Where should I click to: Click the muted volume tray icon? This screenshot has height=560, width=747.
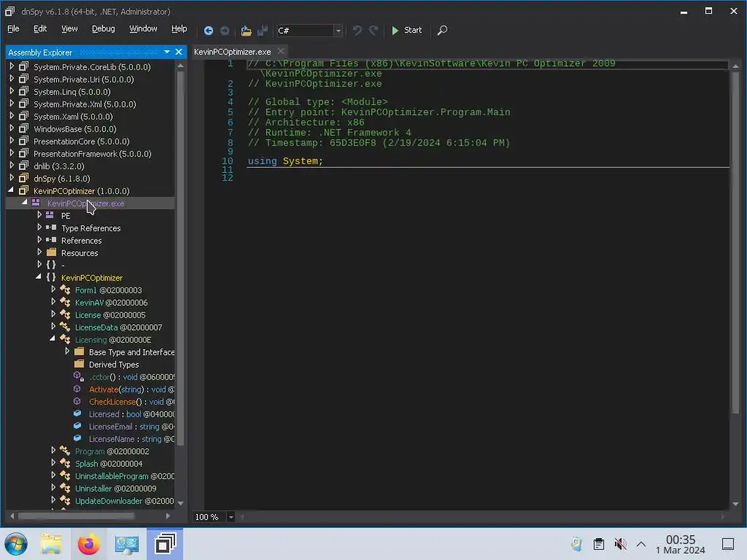pyautogui.click(x=620, y=544)
